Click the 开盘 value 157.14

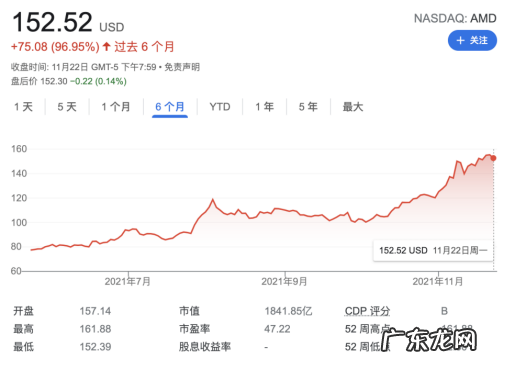tap(95, 311)
